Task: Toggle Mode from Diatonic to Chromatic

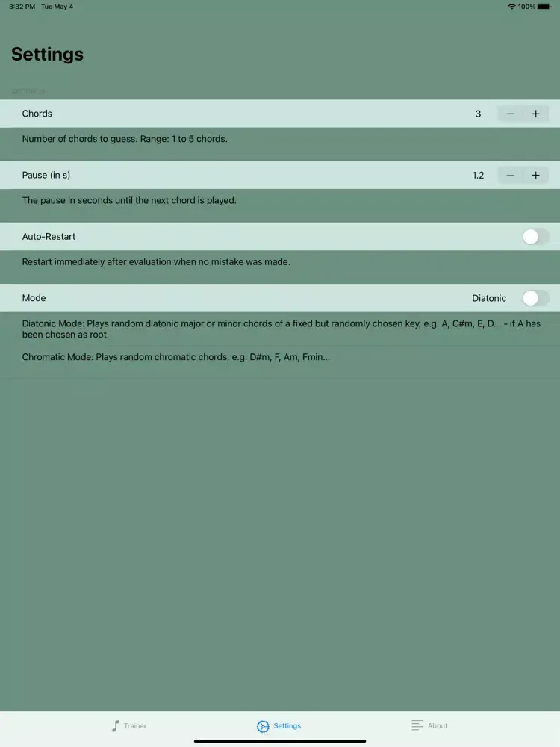Action: click(535, 298)
